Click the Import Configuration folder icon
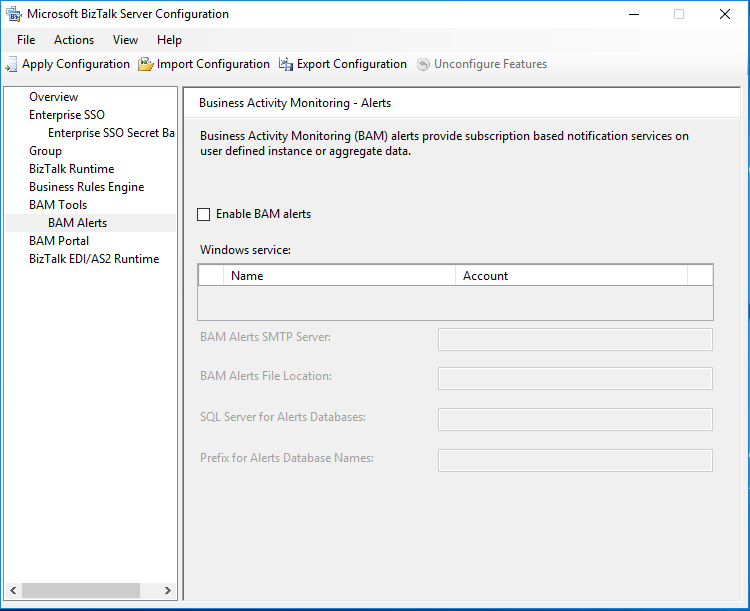 (x=145, y=64)
